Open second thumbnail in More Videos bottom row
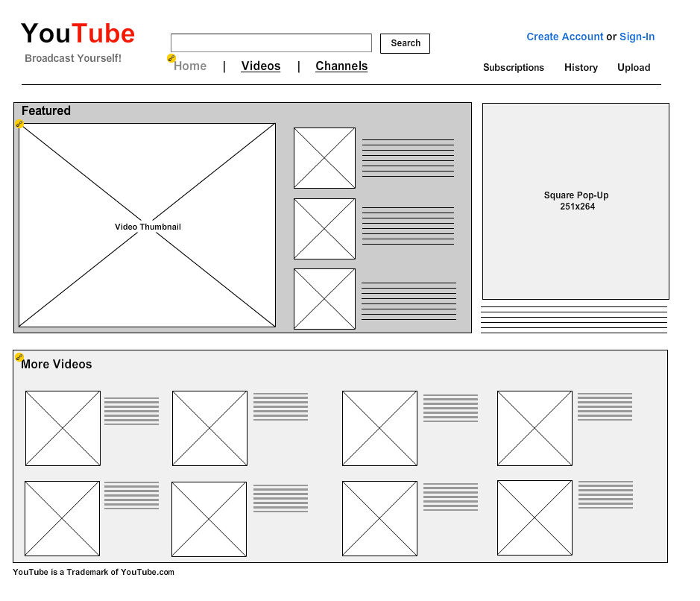Viewport: 700px width, 601px height. [x=209, y=519]
